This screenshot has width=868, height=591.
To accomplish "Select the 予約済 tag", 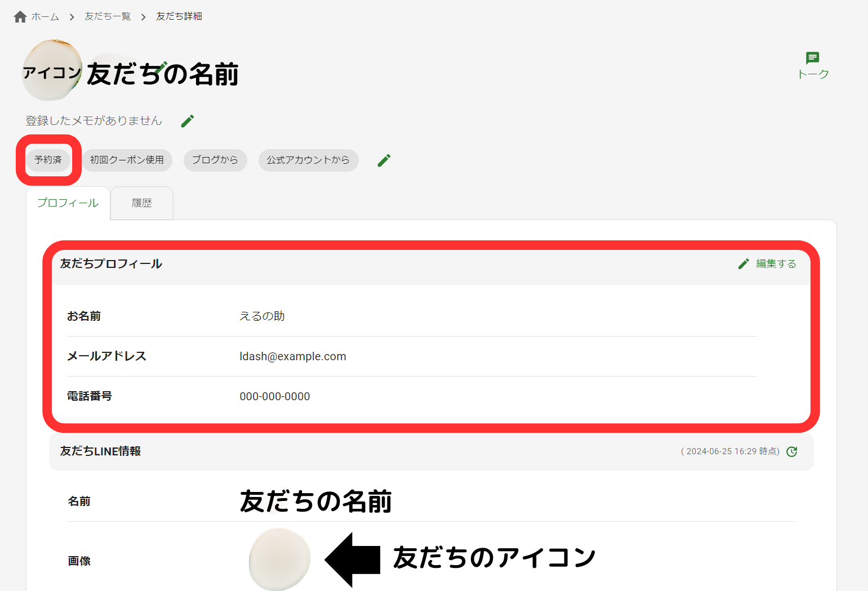I will coord(48,160).
